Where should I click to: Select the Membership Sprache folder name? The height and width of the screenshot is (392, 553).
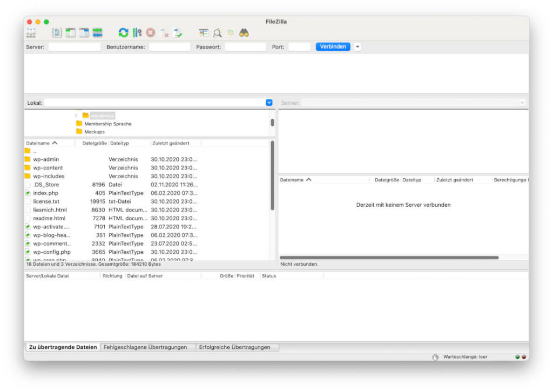point(108,124)
